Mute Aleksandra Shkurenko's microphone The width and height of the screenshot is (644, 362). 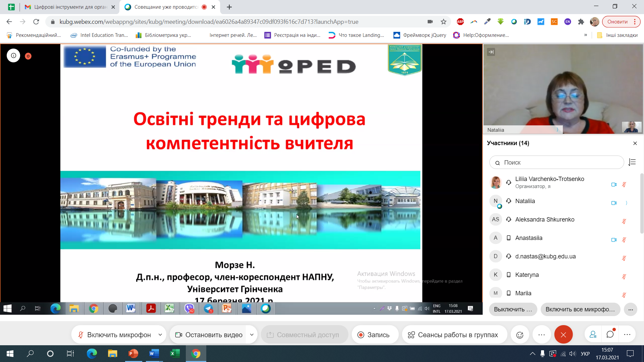(624, 221)
